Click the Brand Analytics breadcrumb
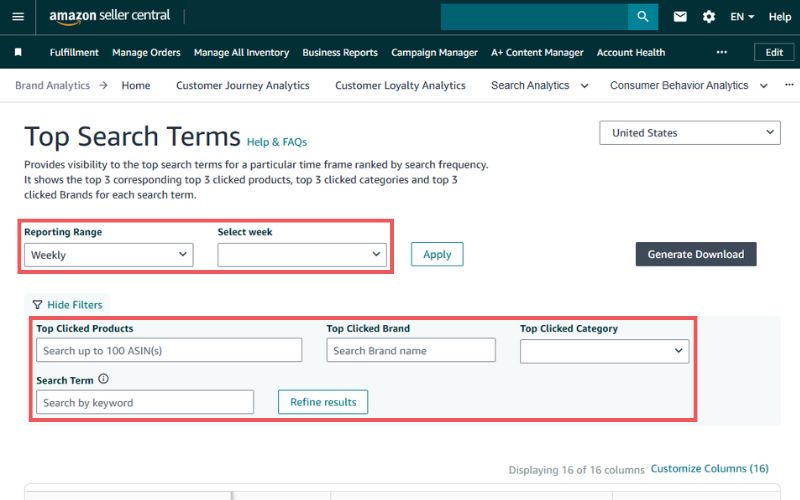The width and height of the screenshot is (800, 500). [x=53, y=85]
